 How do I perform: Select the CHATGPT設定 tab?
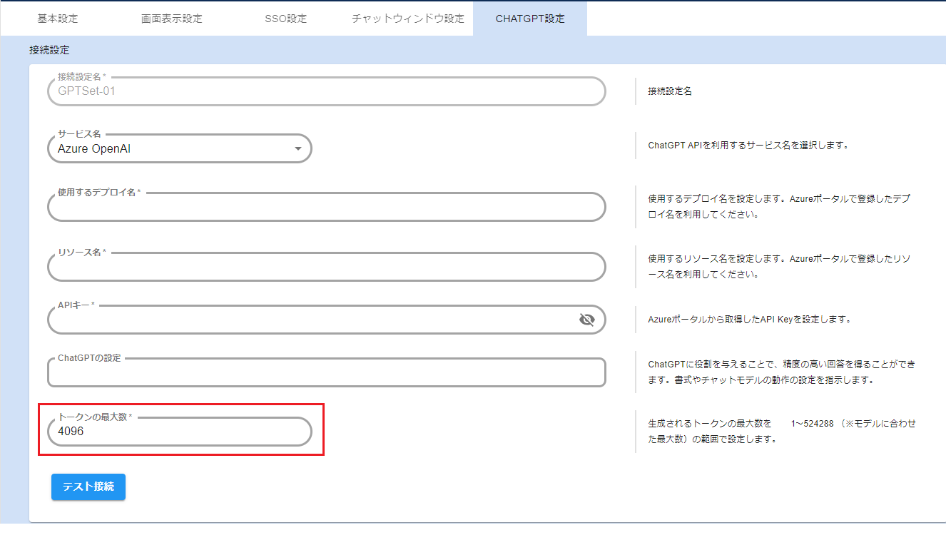tap(530, 19)
